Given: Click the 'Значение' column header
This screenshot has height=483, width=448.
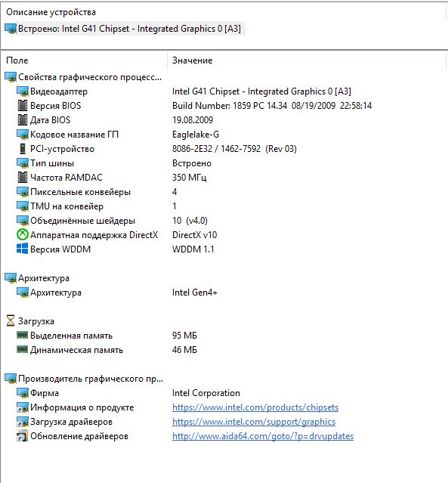Looking at the screenshot, I should tap(192, 60).
